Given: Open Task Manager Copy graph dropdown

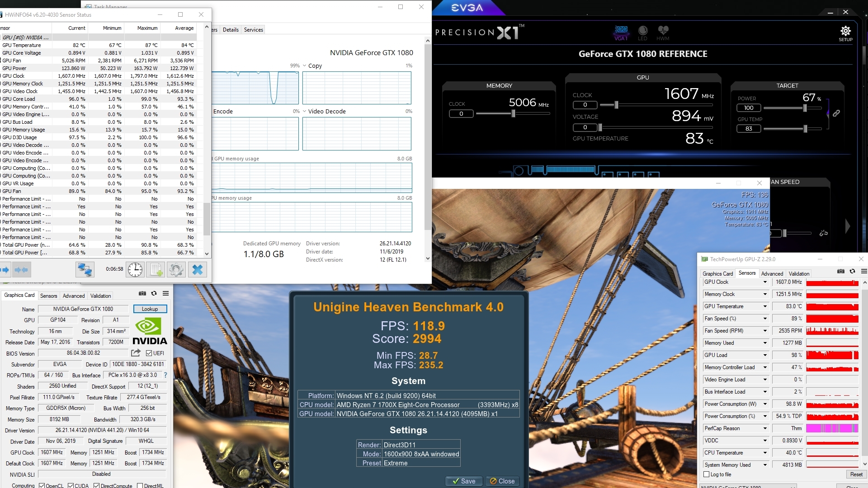Looking at the screenshot, I should (x=305, y=66).
